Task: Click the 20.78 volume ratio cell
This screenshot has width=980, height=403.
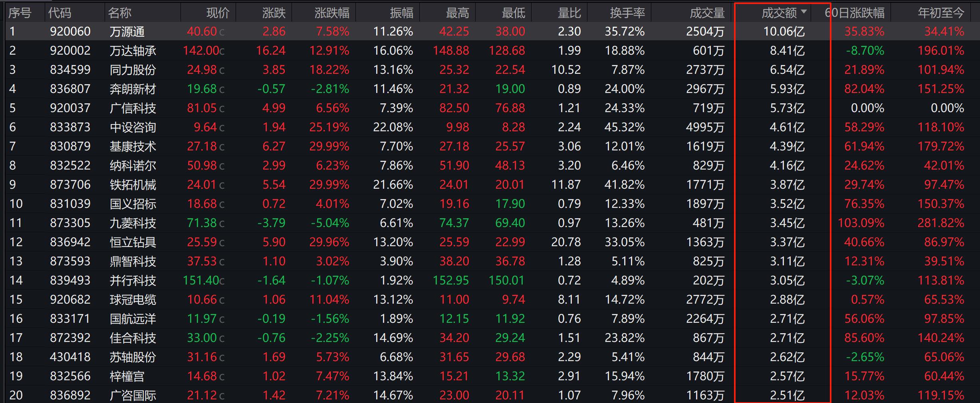Action: tap(566, 242)
